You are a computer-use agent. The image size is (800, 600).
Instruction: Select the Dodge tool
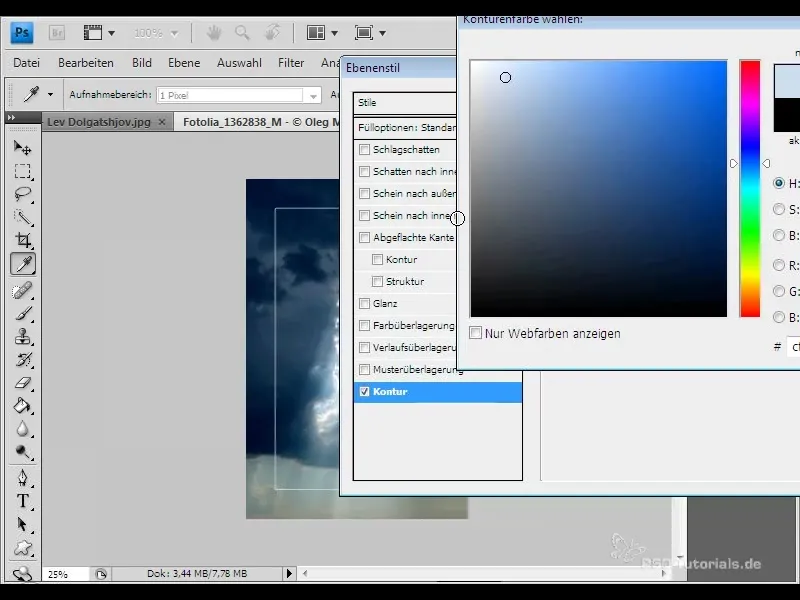coord(22,452)
